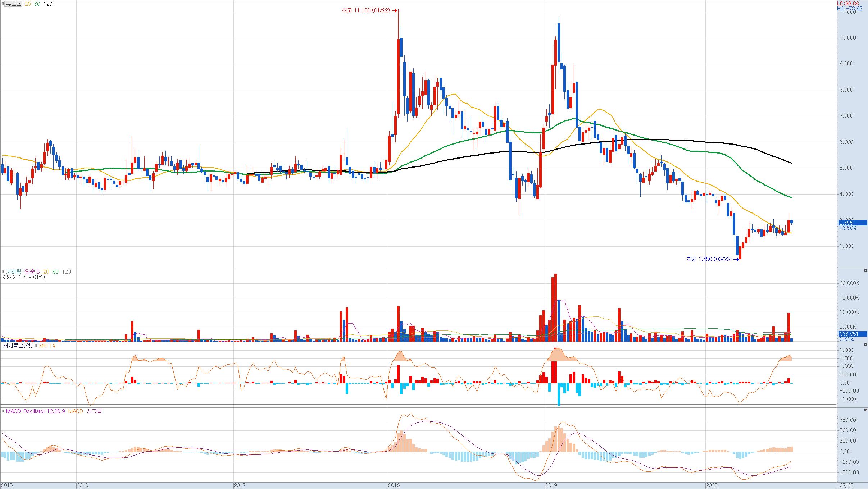Select the 120 moving average legend in price chart
This screenshot has height=489, width=868.
[48, 4]
